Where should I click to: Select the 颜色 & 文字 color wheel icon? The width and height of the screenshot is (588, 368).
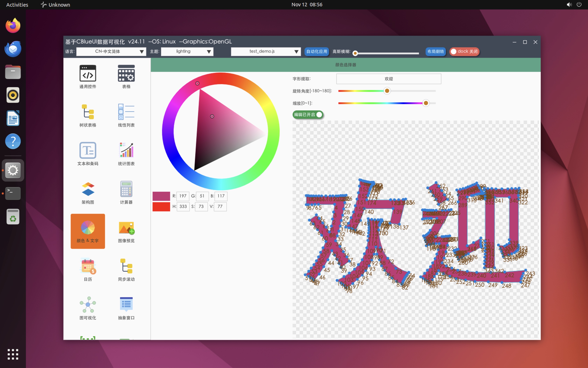[88, 227]
